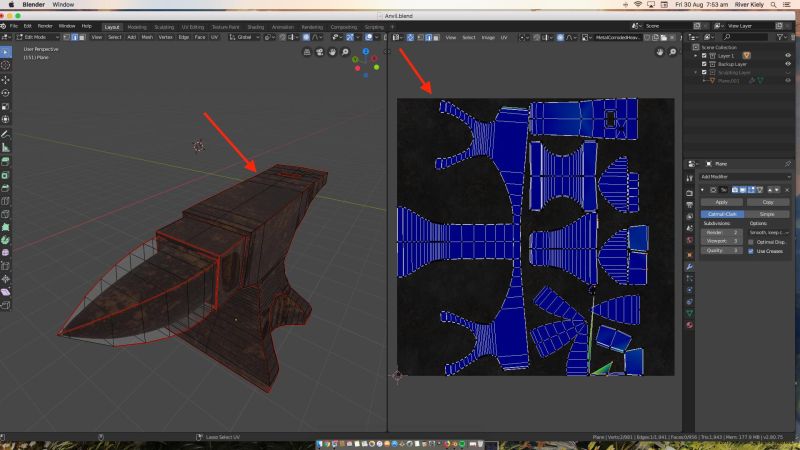800x450 pixels.
Task: Expand the Sculpting Layer collection tree
Action: click(696, 72)
